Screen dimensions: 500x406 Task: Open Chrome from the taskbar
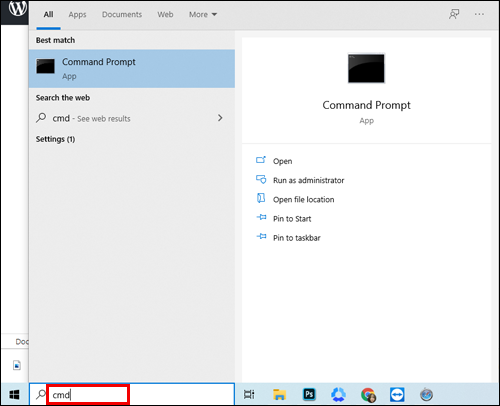(368, 395)
